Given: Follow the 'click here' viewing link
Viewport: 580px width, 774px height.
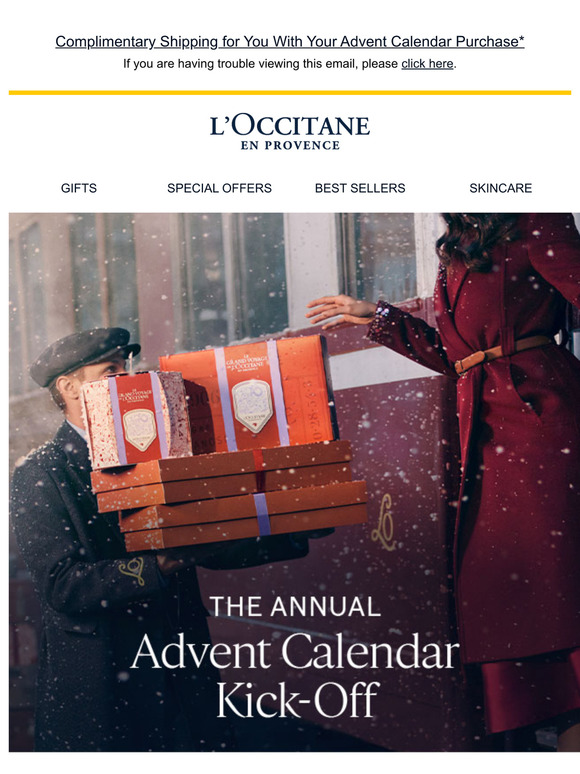Looking at the screenshot, I should click(427, 64).
